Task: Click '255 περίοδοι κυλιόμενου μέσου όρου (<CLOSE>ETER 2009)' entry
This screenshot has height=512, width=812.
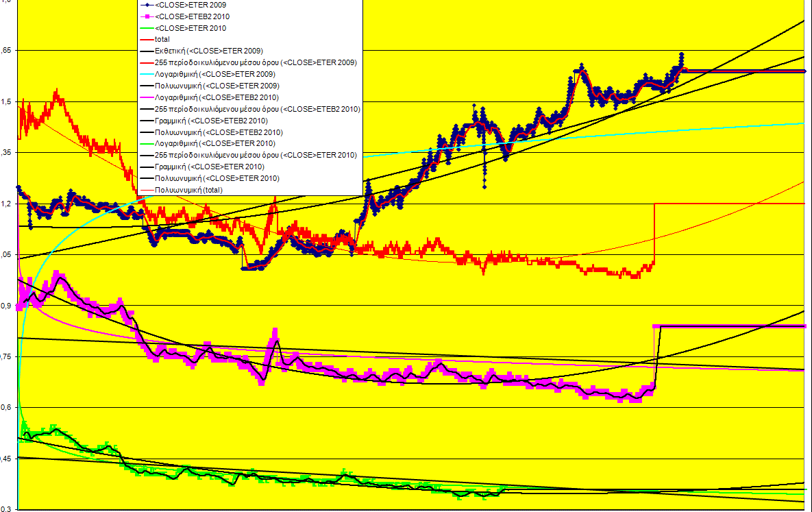Action: pos(256,62)
